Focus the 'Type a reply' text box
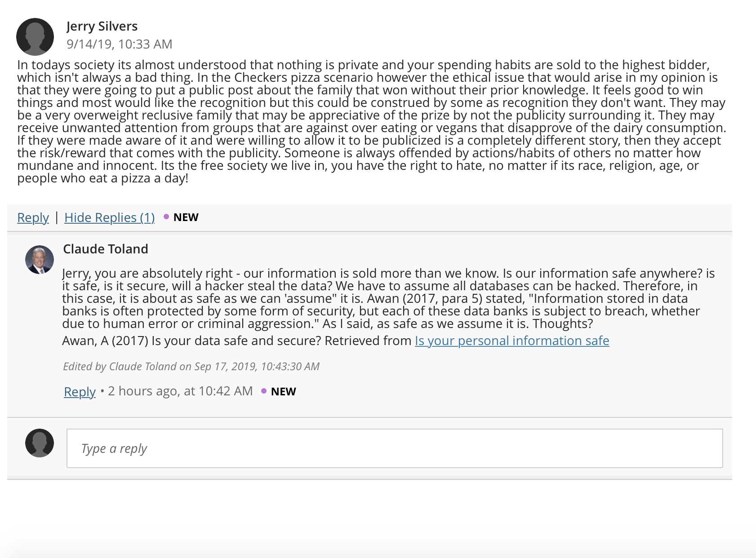 [x=395, y=448]
